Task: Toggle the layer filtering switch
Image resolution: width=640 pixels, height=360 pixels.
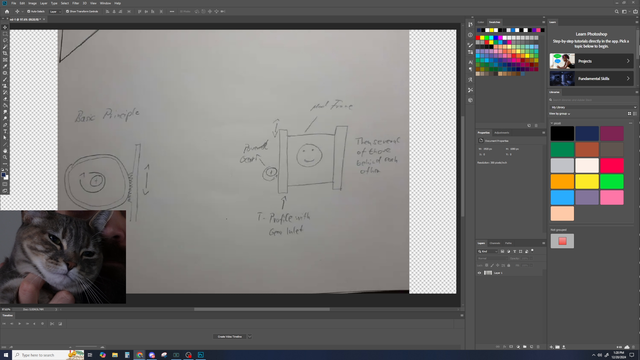Action: [532, 251]
